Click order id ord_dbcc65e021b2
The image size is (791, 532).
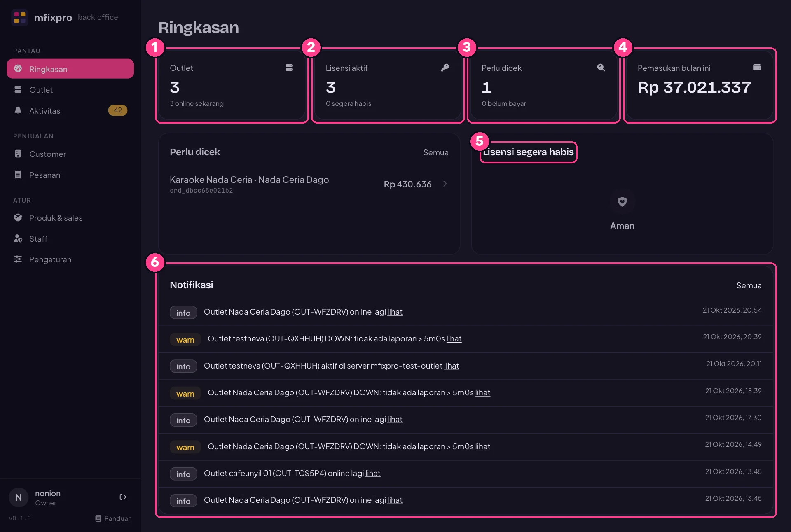[x=201, y=191]
